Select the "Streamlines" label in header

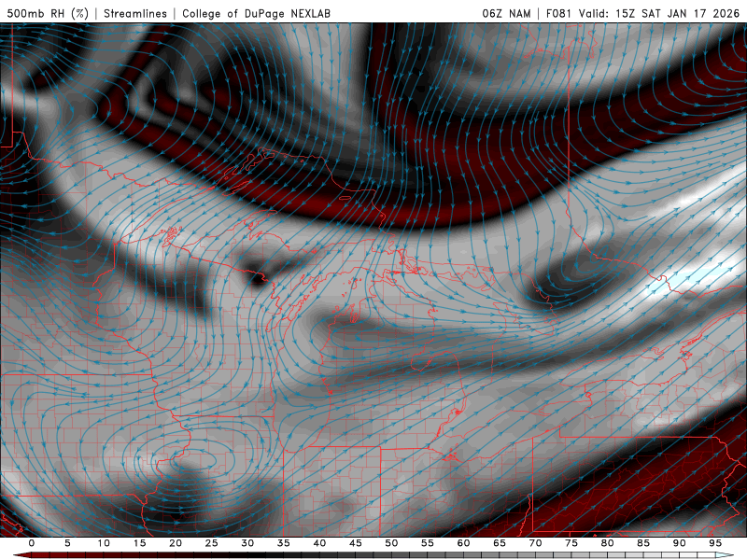point(135,13)
